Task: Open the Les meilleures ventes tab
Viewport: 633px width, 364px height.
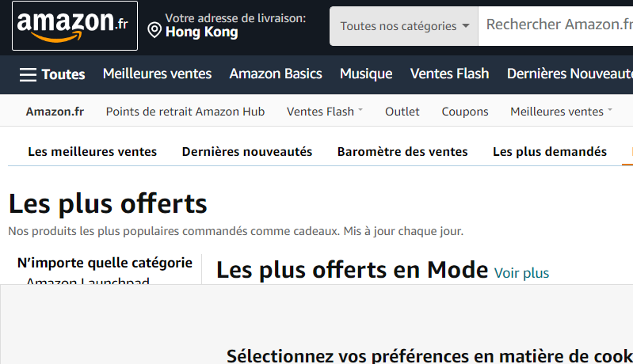Action: click(x=93, y=152)
